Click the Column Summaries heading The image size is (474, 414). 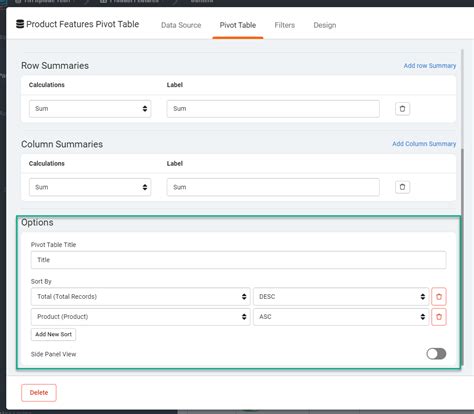[x=62, y=144]
